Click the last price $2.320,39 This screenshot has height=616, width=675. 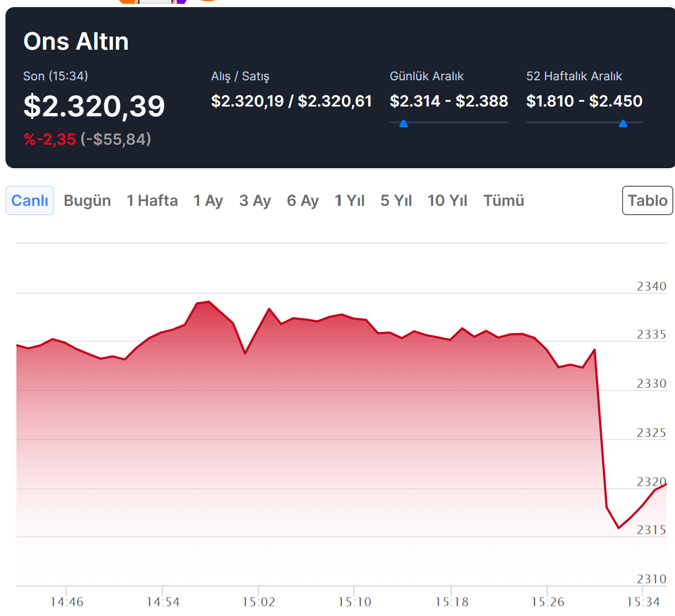(94, 106)
